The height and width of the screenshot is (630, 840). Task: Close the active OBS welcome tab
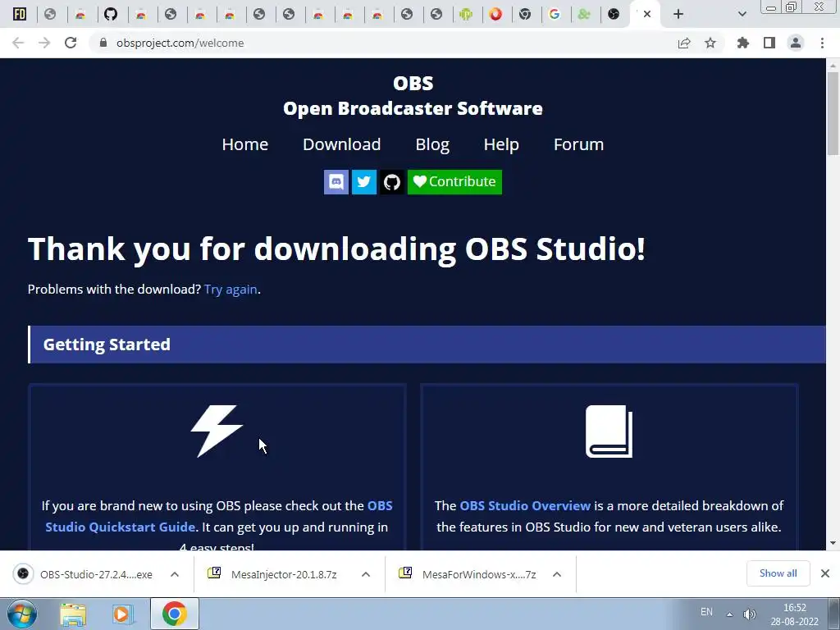tap(647, 14)
